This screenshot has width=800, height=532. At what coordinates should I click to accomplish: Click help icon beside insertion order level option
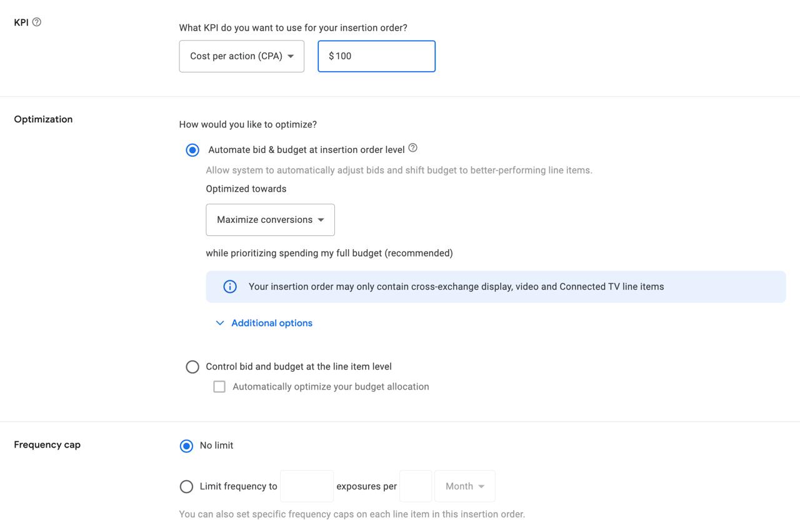pos(412,148)
